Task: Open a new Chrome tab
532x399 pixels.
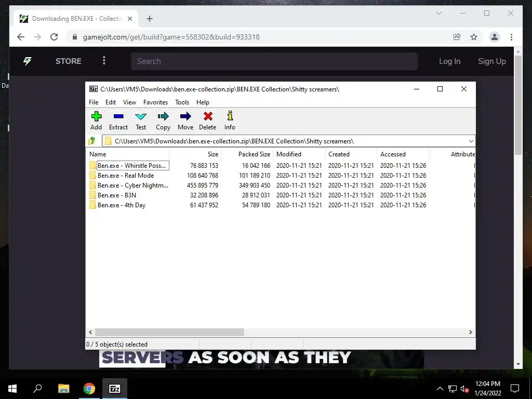Action: [150, 19]
